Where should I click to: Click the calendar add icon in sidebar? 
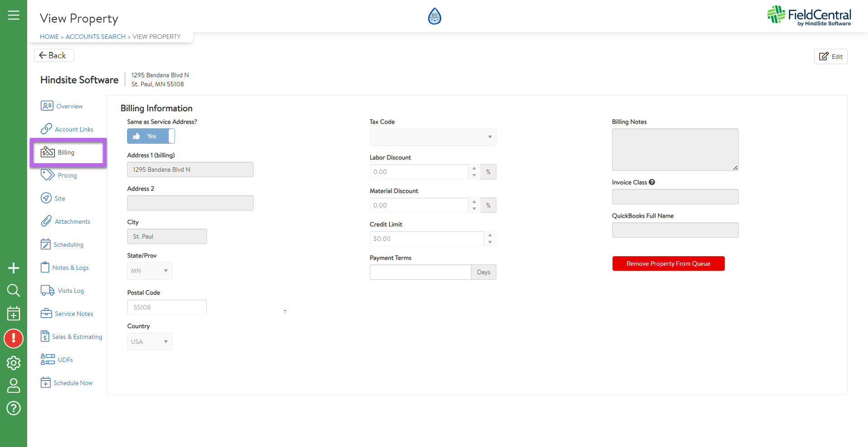click(14, 313)
